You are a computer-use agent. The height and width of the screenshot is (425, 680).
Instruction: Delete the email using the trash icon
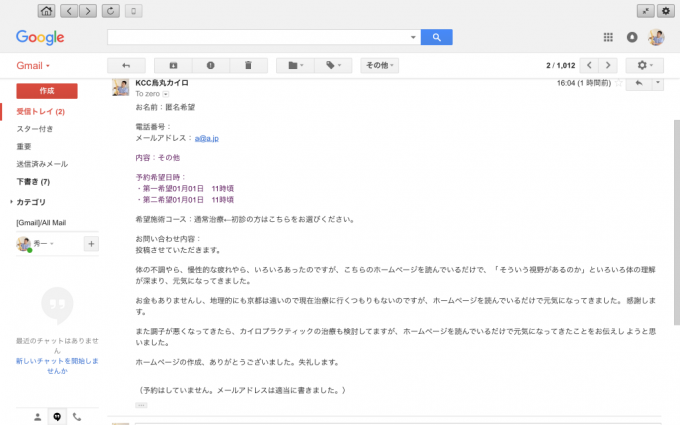pos(247,65)
